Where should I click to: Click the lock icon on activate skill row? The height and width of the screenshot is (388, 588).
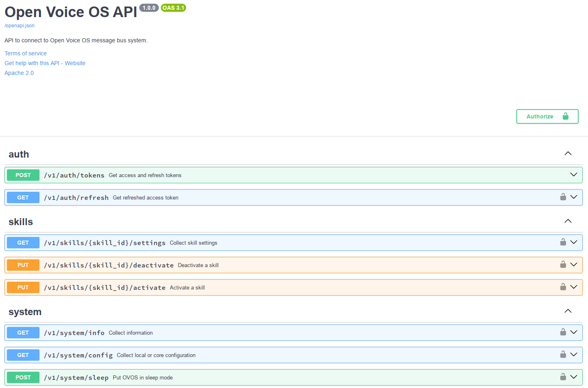pyautogui.click(x=563, y=287)
